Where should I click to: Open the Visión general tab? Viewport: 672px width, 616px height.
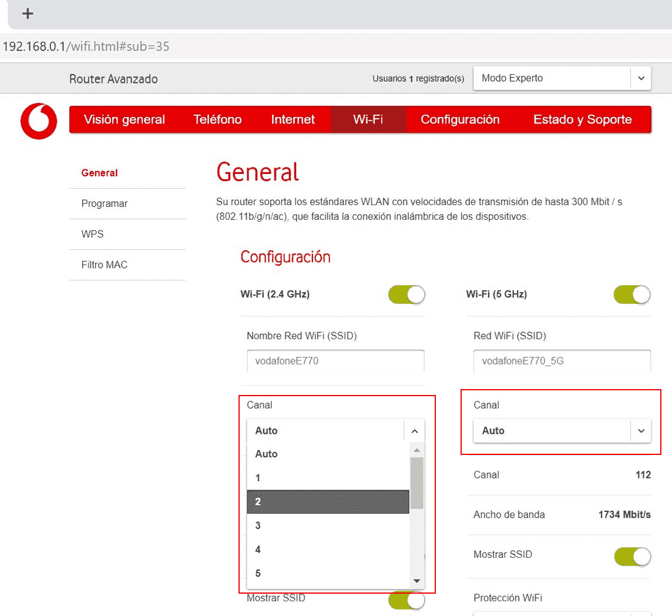[125, 120]
